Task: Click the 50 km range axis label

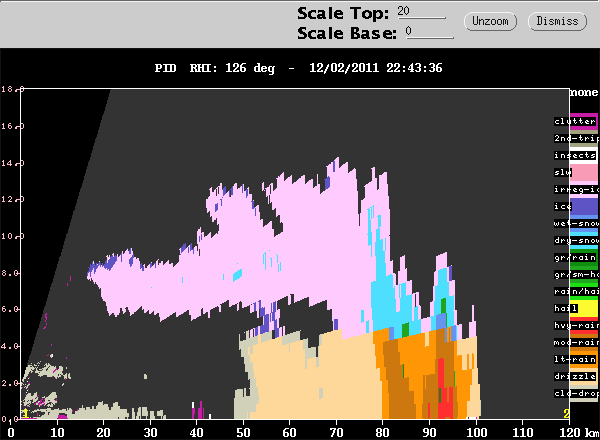Action: click(x=243, y=433)
